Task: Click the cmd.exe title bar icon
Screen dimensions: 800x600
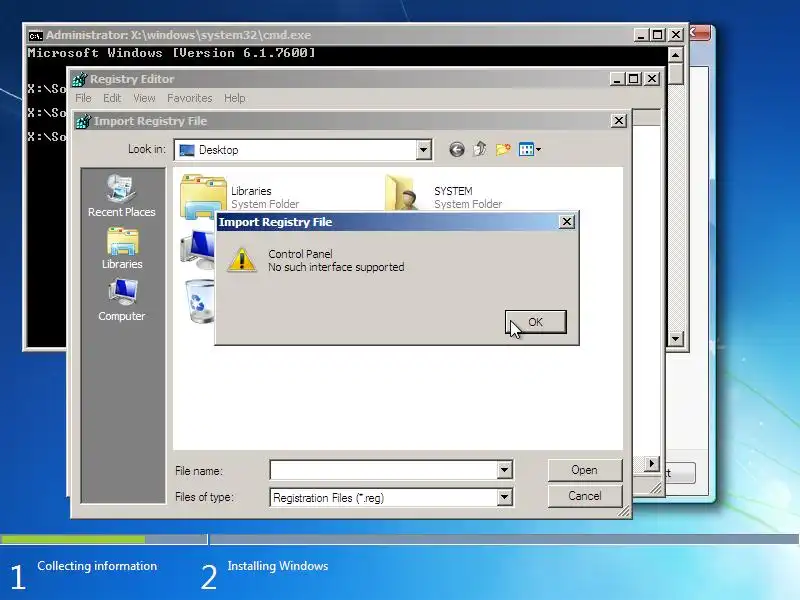Action: pyautogui.click(x=35, y=35)
